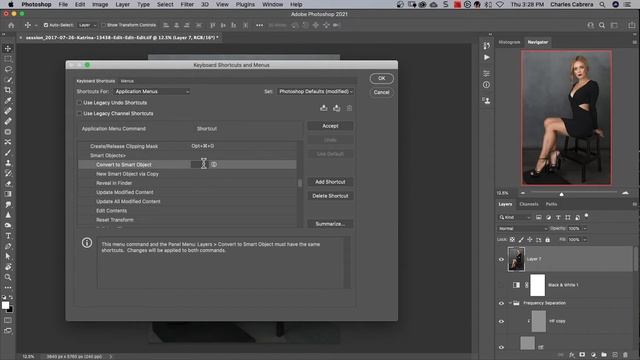Viewport: 640px width, 360px height.
Task: Click the trash icon to delete shortcut set
Action: 349,108
